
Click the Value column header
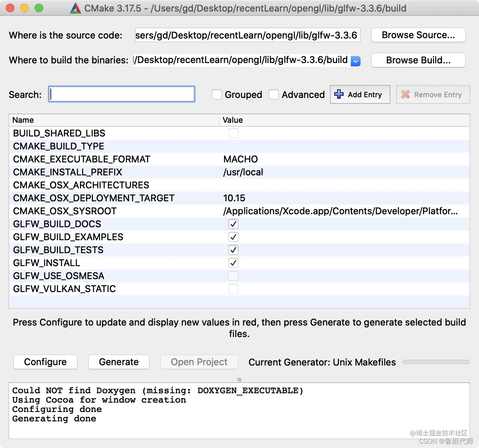click(344, 120)
